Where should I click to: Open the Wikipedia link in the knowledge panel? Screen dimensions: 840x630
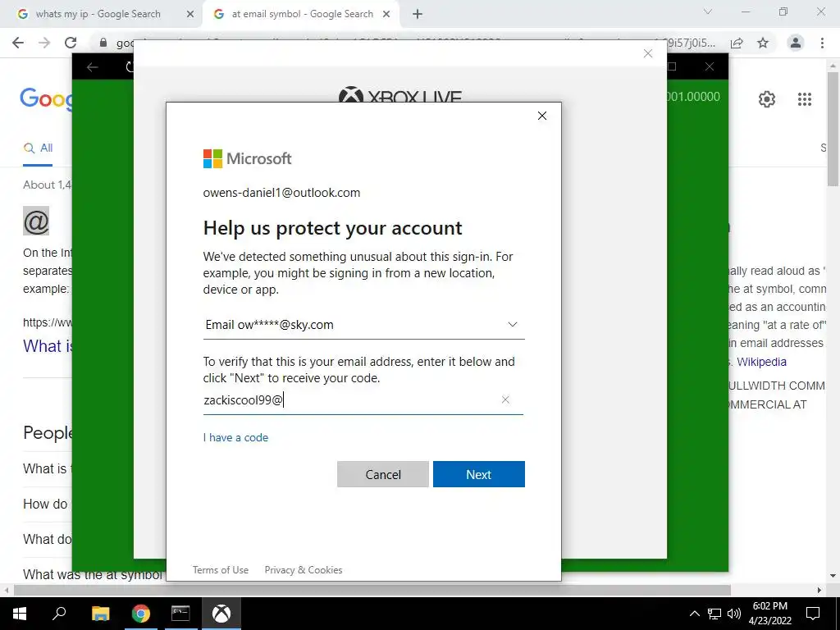tap(761, 362)
